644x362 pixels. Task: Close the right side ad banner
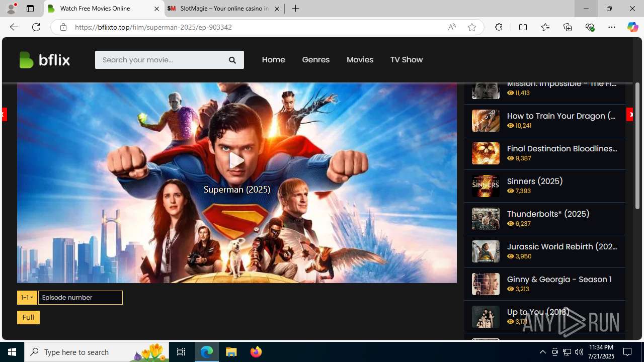coord(630,115)
